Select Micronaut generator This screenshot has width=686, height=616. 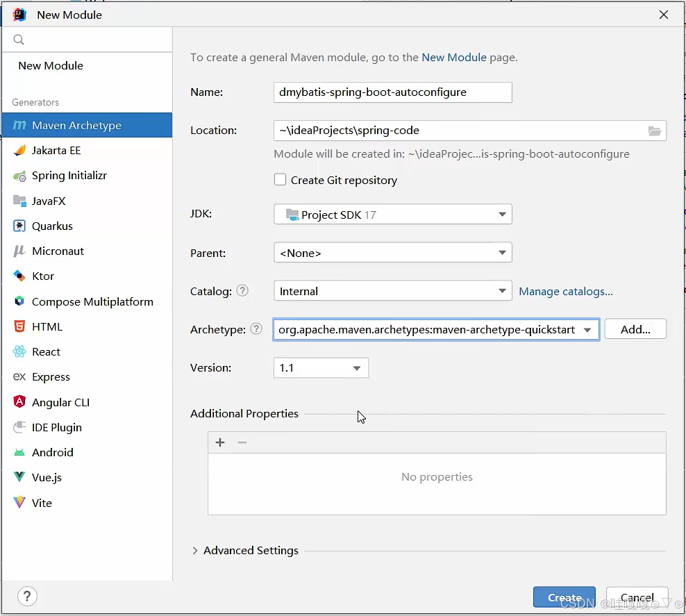(x=87, y=251)
